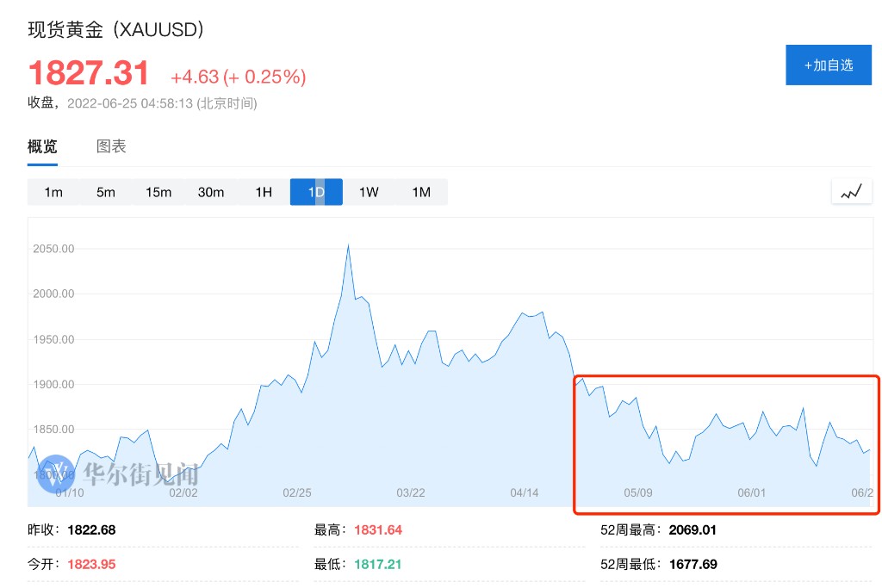
Task: Select the 1D daily interval
Action: pyautogui.click(x=316, y=192)
